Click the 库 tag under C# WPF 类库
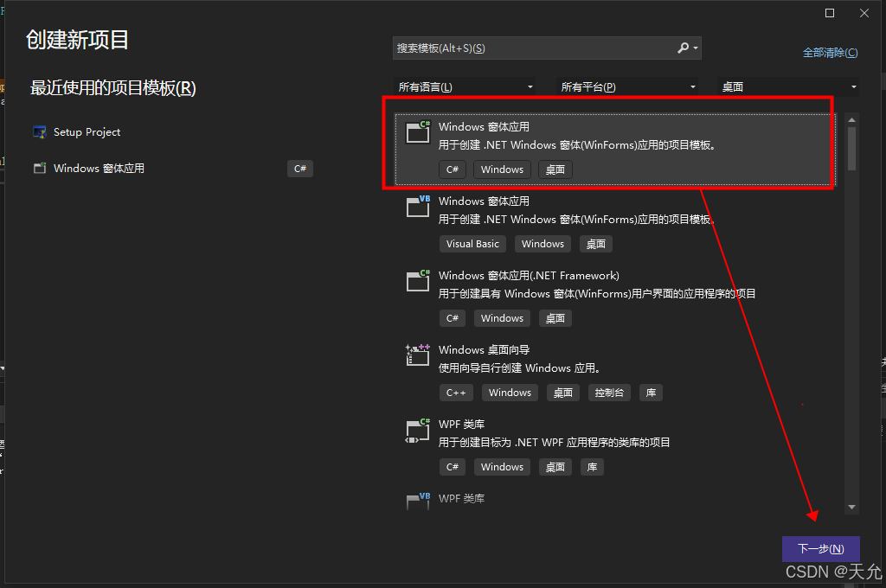This screenshot has width=886, height=588. pyautogui.click(x=592, y=467)
